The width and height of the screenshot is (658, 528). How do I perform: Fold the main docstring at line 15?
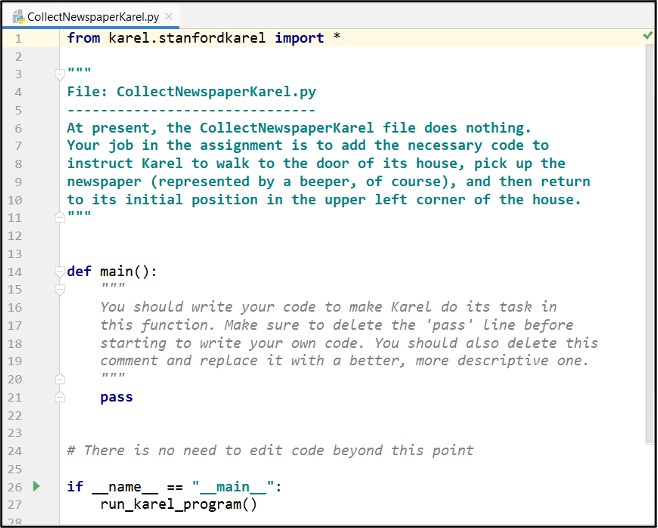tap(60, 289)
